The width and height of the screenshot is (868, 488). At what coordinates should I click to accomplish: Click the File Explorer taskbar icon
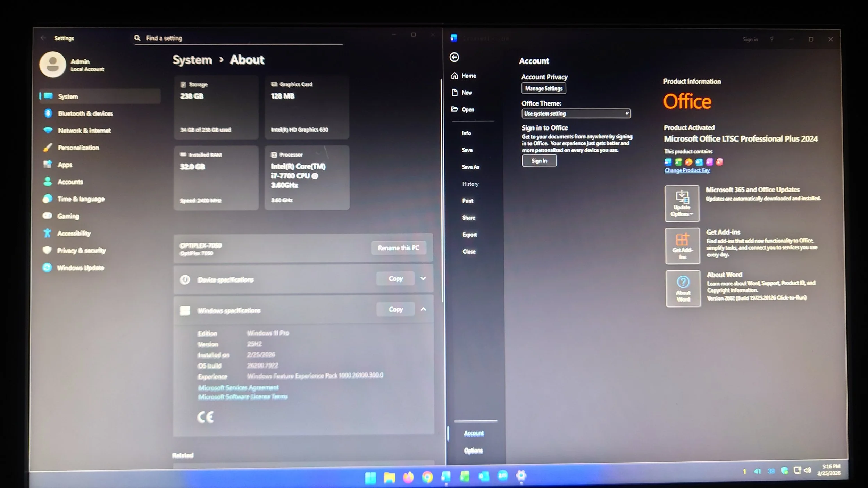tap(389, 478)
